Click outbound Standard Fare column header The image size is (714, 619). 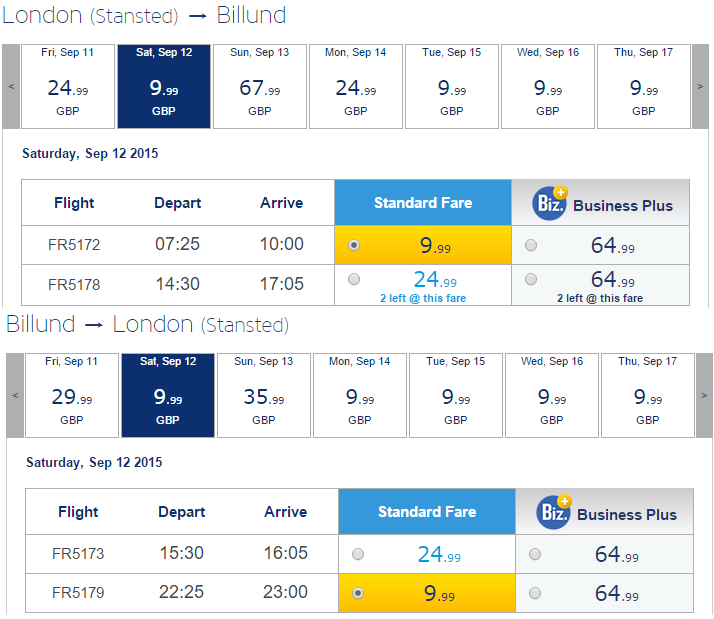pos(423,203)
